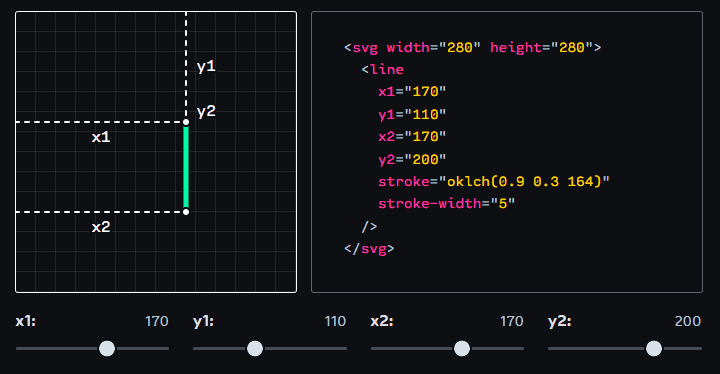Click the x2 label in the grid canvas
Screen dimensions: 720x374
point(101,227)
